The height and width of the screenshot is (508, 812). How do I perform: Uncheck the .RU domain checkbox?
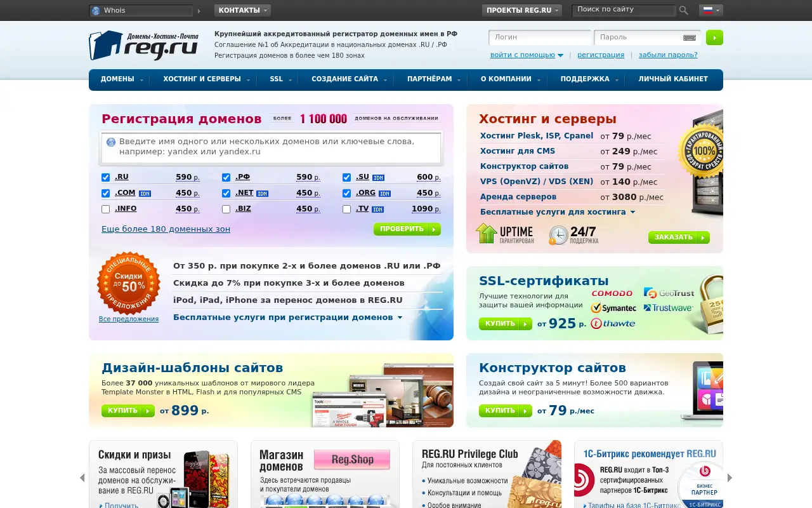(x=106, y=177)
